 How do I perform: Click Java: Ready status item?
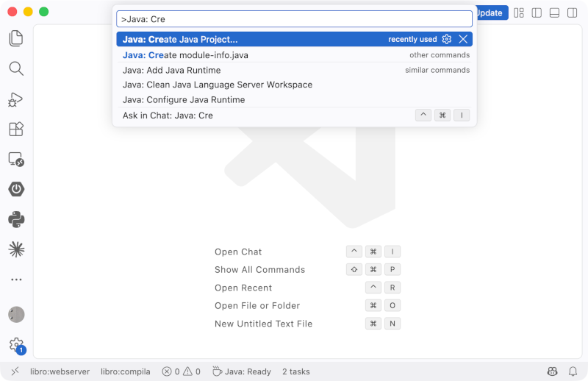[x=242, y=371]
